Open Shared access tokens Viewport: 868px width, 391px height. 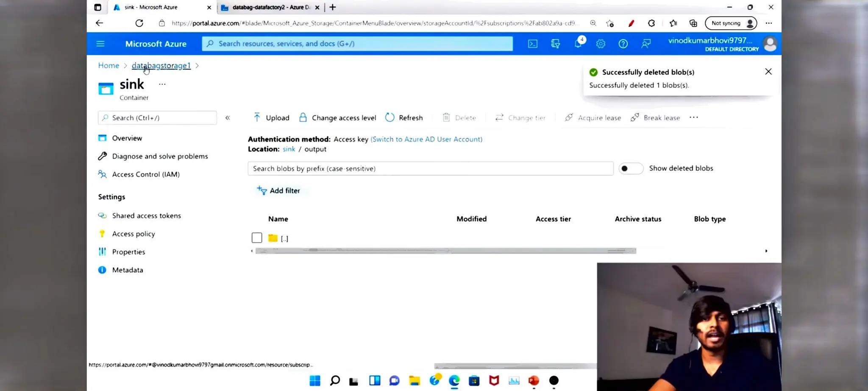(x=146, y=215)
